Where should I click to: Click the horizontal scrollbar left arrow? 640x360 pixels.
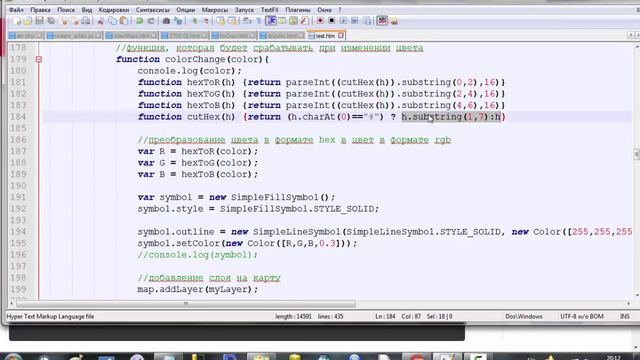point(11,304)
